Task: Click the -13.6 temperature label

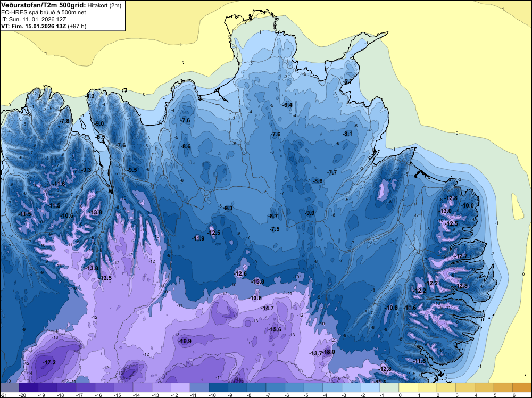Action: click(x=255, y=298)
